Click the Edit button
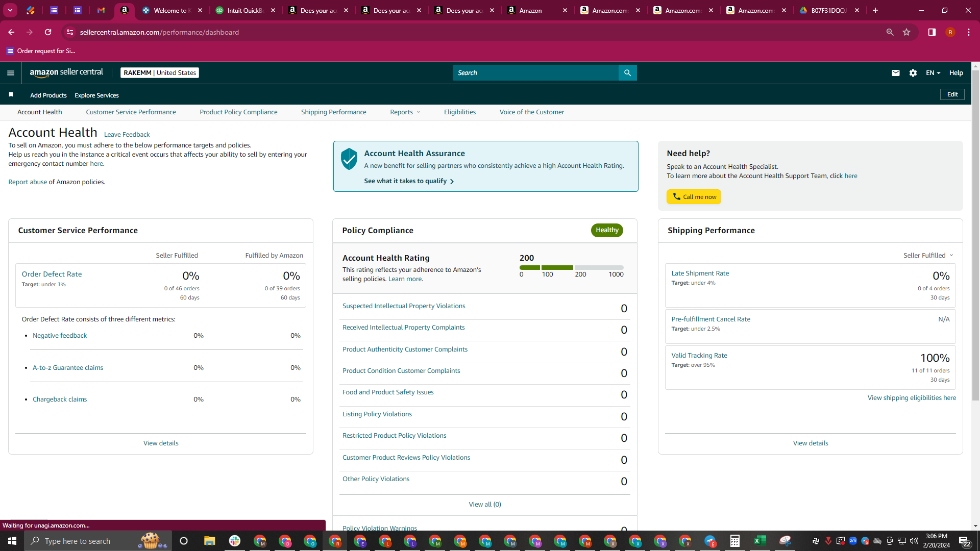Screen dimensions: 980x551 coord(952,94)
